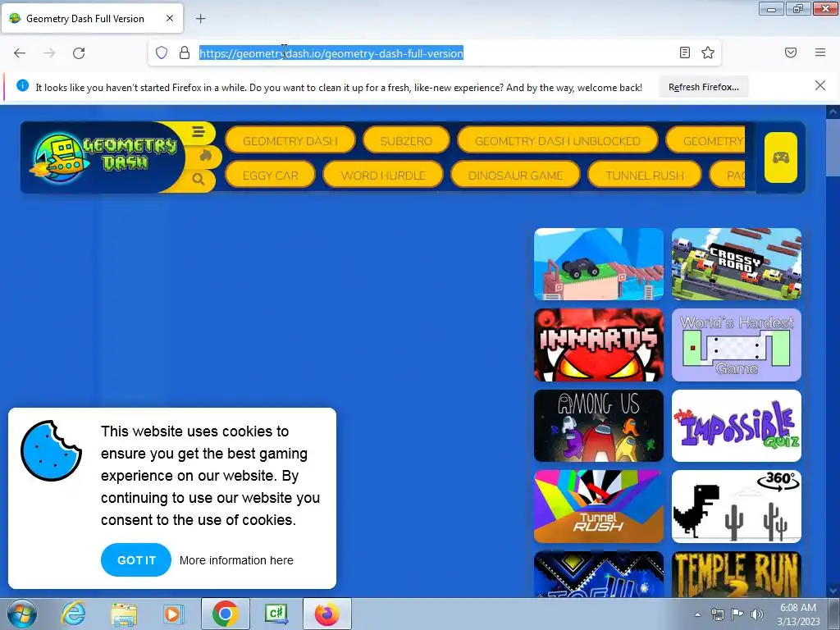
Task: Click the site security padlock icon
Action: tap(185, 52)
